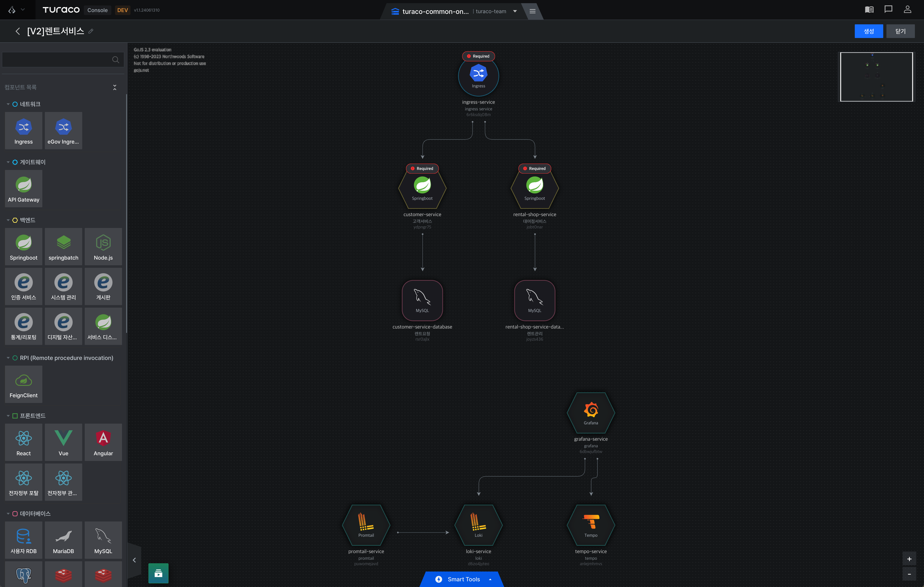Click the customer-service-database MySQL node
This screenshot has width=924, height=587.
(422, 300)
